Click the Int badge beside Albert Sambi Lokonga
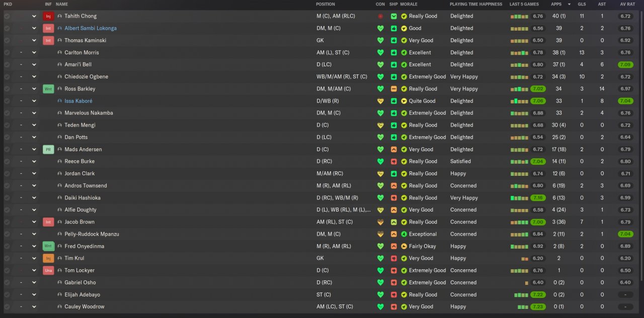This screenshot has width=644, height=318. tap(48, 28)
